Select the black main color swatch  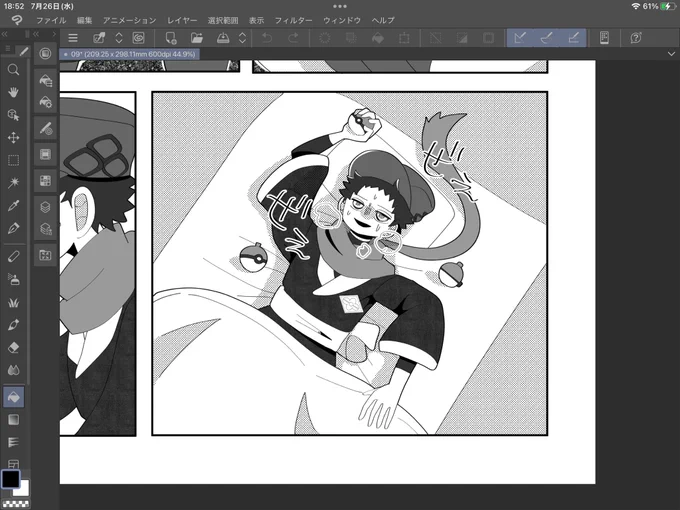pos(10,479)
